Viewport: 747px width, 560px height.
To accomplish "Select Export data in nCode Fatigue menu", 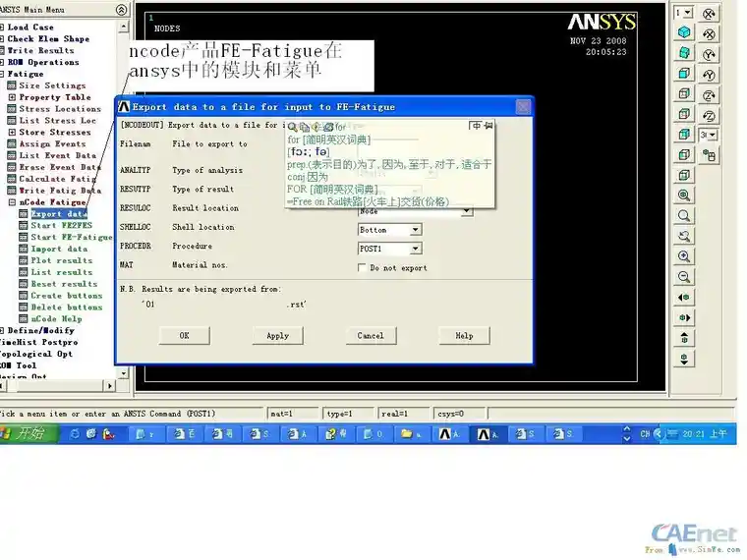I will (x=59, y=214).
